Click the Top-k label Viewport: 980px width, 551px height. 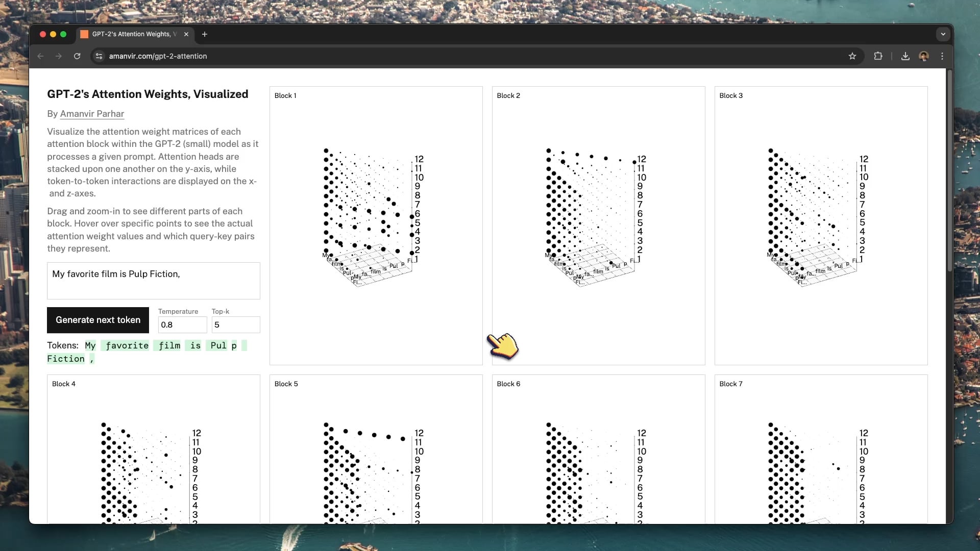coord(220,311)
